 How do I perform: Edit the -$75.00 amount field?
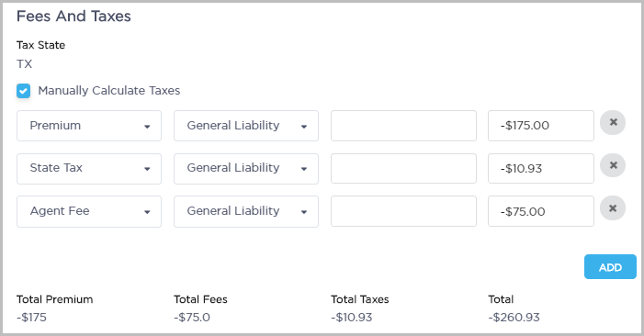coord(541,211)
